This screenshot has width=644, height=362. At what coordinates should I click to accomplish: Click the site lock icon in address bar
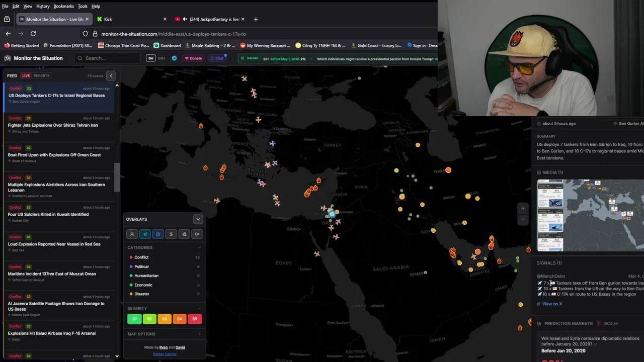95,34
